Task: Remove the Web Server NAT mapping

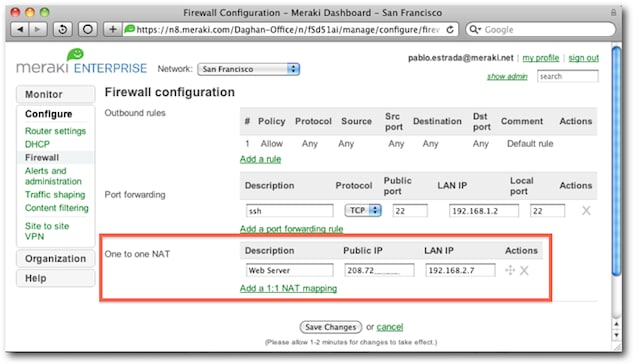Action: [524, 270]
